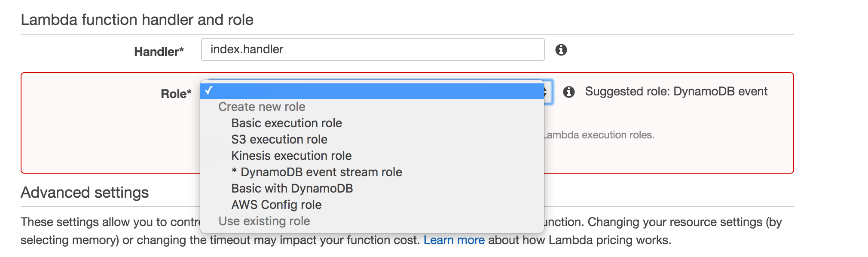Click the "Handler*" field label
Screen dimensions: 868x257
(159, 52)
